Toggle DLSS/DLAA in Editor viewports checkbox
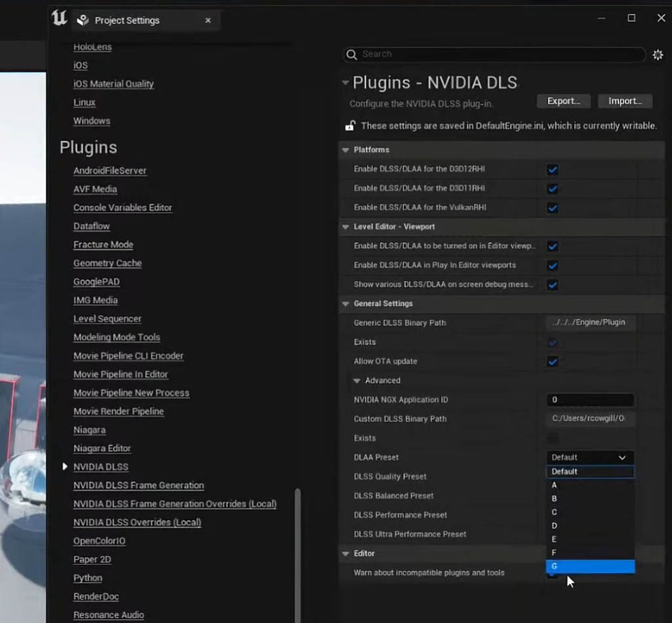672x623 pixels. coord(553,246)
